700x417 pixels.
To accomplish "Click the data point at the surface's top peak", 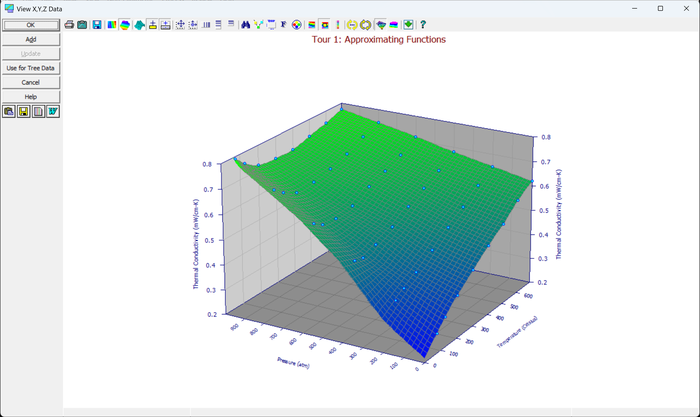I will [x=342, y=109].
